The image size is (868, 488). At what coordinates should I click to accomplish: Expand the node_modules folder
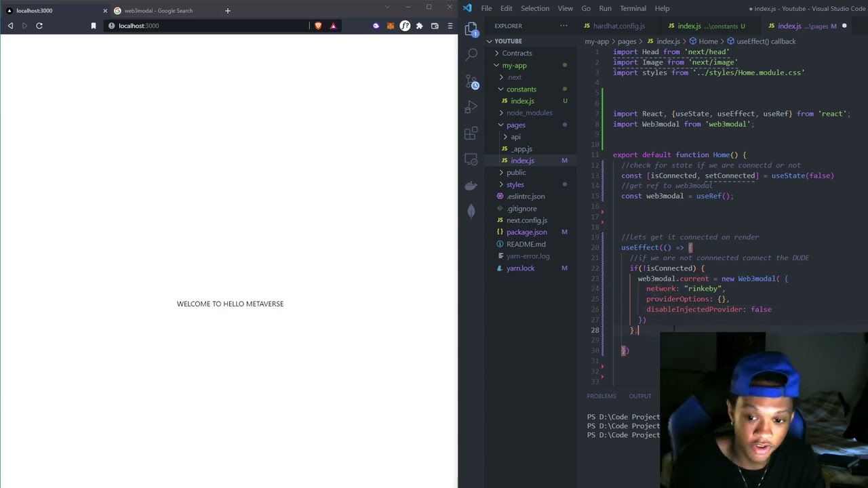[x=528, y=113]
